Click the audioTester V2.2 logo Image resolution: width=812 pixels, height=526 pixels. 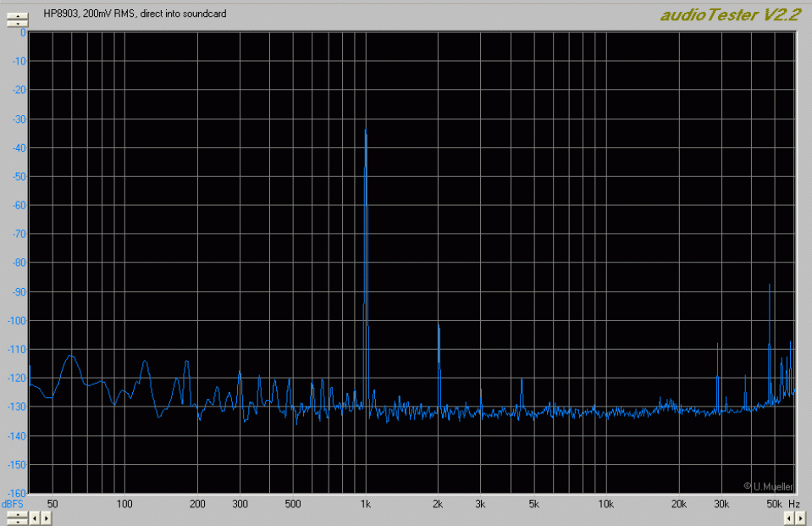tap(730, 14)
